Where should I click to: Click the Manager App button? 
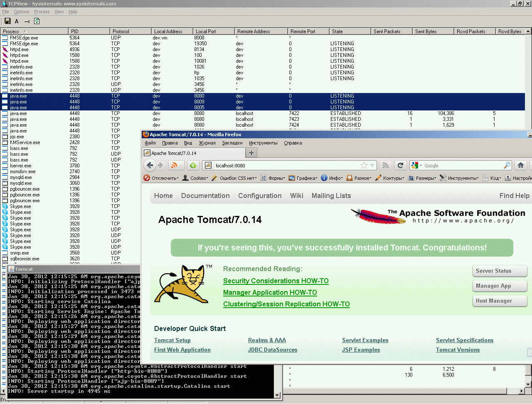(500, 286)
